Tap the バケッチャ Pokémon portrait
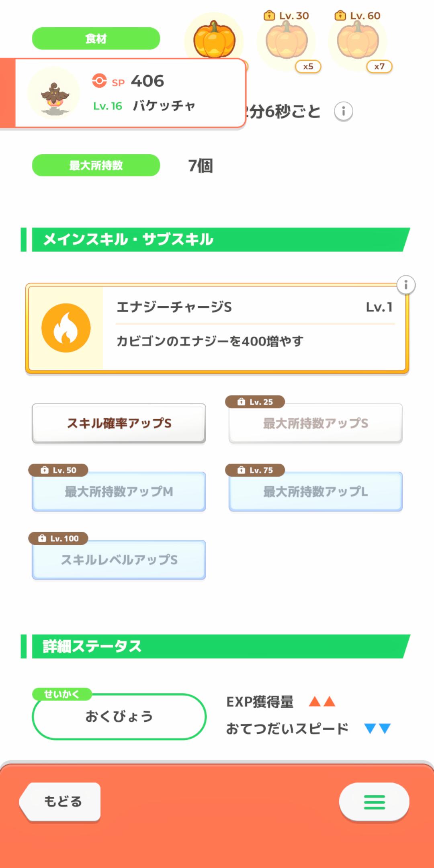434x868 pixels. (x=54, y=94)
